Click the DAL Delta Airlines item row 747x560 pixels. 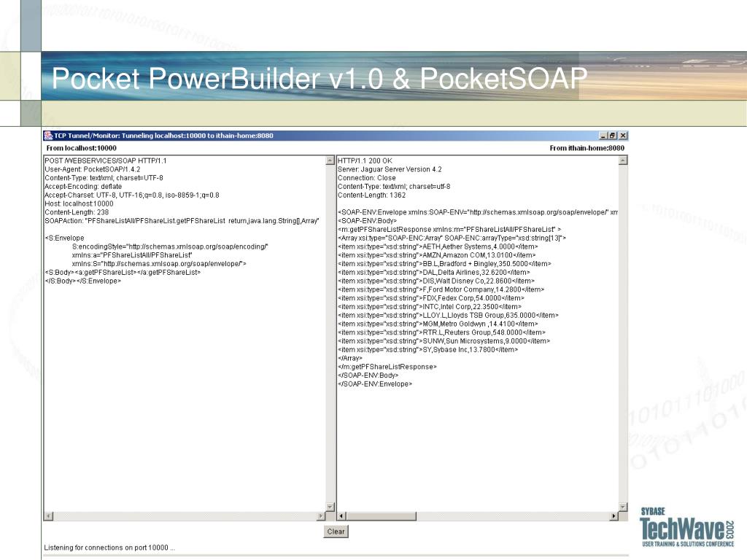(x=434, y=273)
